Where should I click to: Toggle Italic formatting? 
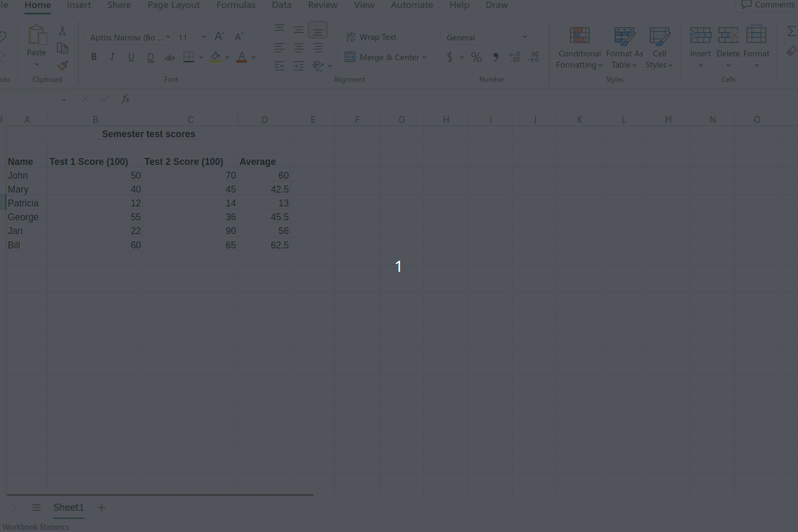[x=112, y=57]
